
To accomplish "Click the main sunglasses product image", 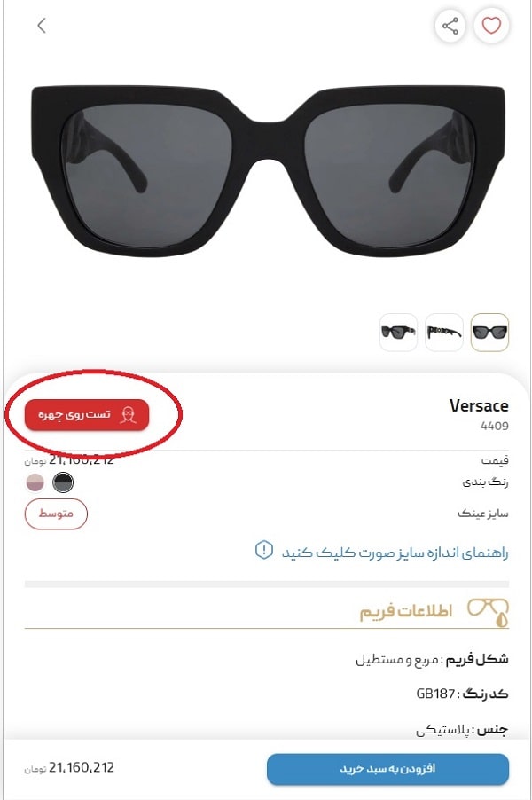I will [268, 171].
